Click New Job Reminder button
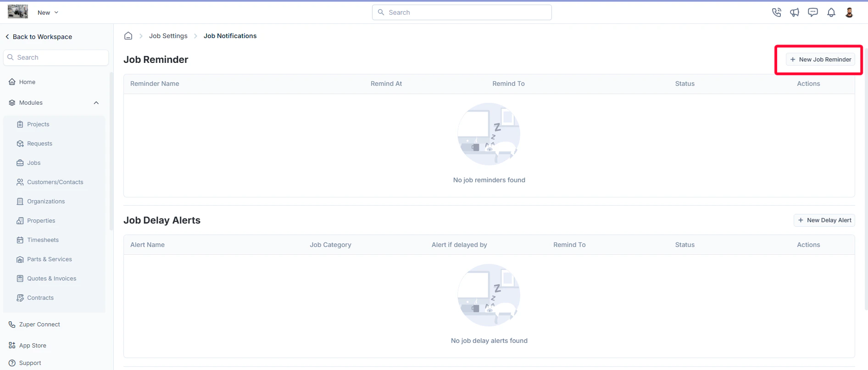868x370 pixels. pyautogui.click(x=820, y=60)
